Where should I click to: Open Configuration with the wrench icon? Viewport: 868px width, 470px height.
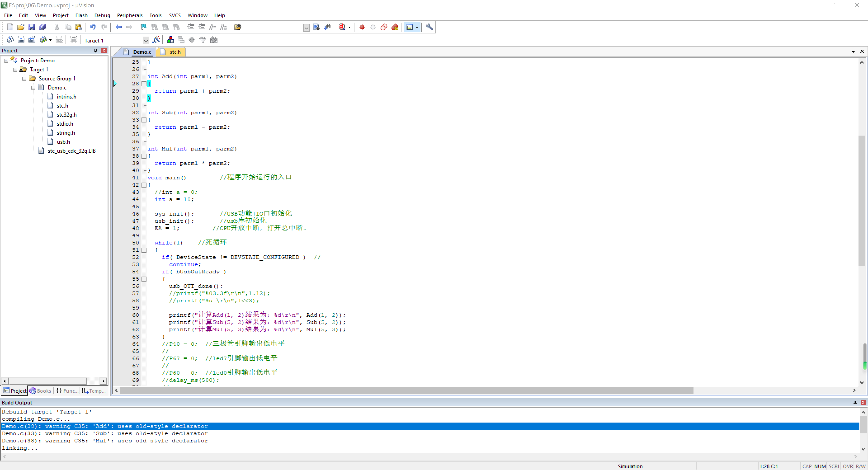(x=429, y=27)
